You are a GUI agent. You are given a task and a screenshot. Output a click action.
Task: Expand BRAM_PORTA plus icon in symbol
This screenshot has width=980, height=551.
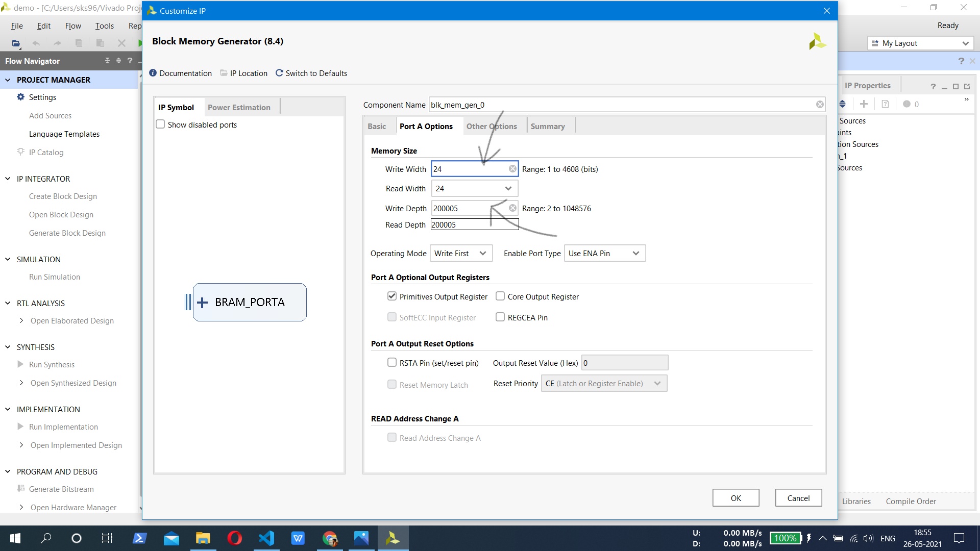point(203,303)
